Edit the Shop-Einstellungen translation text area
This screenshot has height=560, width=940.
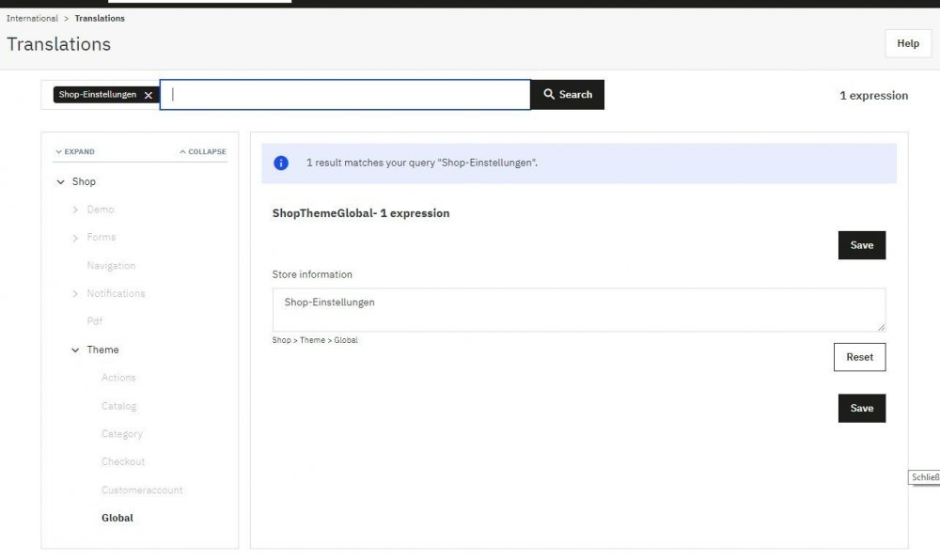coord(578,310)
